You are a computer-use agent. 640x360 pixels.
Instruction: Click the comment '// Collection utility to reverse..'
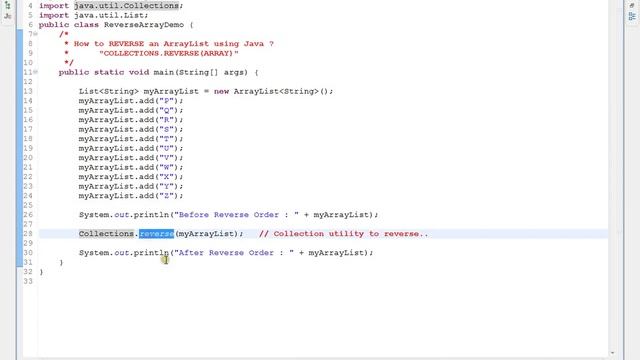coord(344,233)
